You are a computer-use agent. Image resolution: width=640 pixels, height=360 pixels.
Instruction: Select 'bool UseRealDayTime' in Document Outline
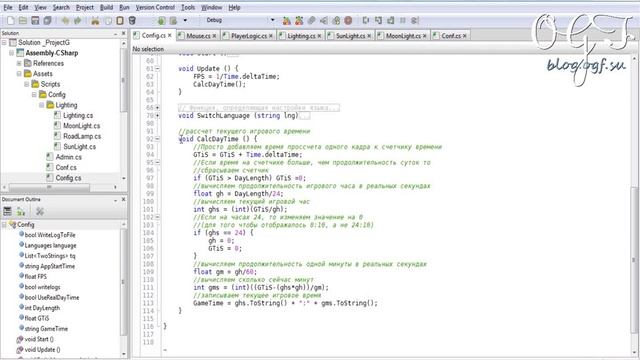[52, 298]
